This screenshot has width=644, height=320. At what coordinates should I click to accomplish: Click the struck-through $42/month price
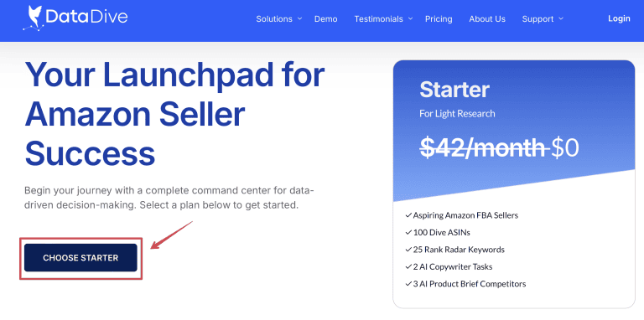click(x=483, y=148)
